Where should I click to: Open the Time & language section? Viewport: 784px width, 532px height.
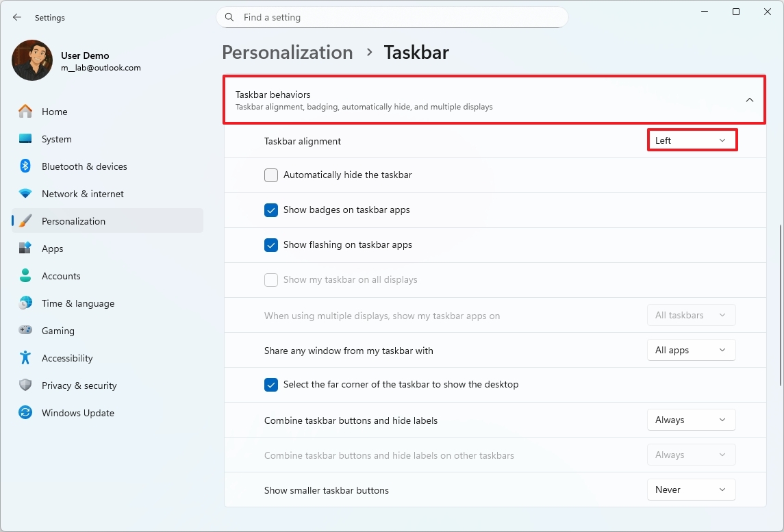(77, 303)
